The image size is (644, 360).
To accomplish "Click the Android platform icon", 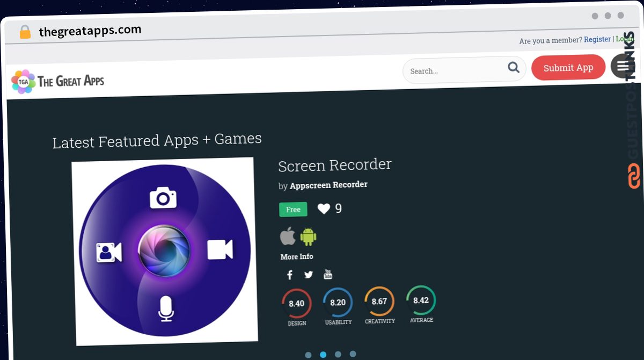I will point(308,236).
